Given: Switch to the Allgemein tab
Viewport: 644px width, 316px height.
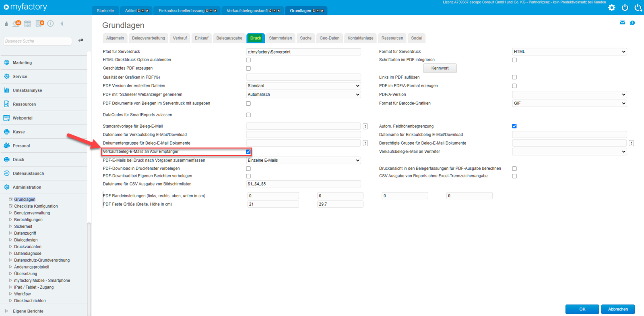Looking at the screenshot, I should coord(115,38).
